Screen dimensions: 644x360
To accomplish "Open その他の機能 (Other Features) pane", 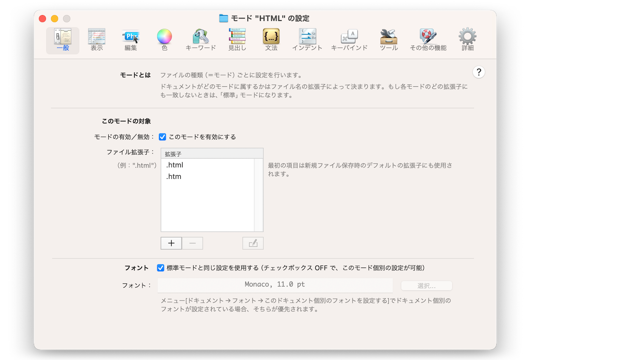I will tap(428, 40).
